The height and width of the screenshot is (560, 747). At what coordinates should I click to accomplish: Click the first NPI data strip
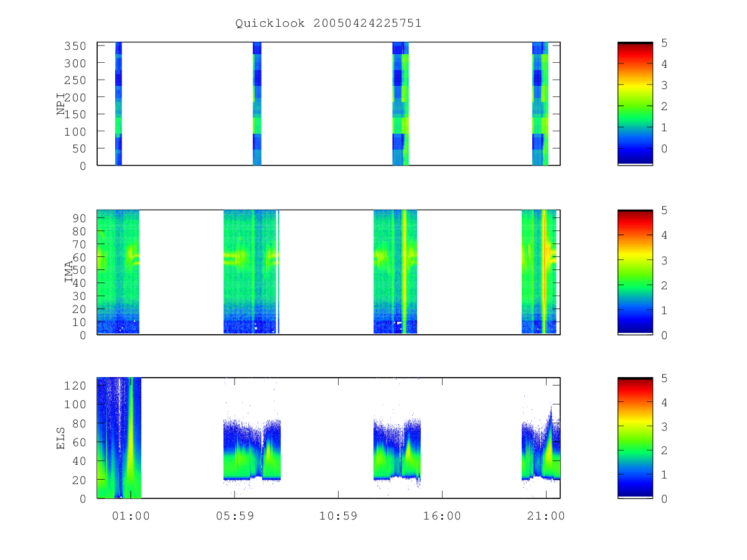(118, 103)
